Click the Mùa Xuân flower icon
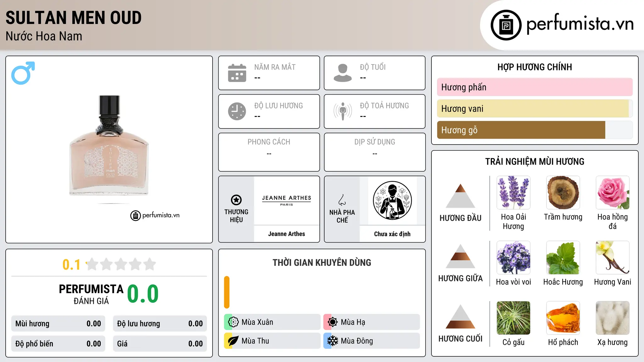Image resolution: width=644 pixels, height=362 pixels. pyautogui.click(x=233, y=322)
